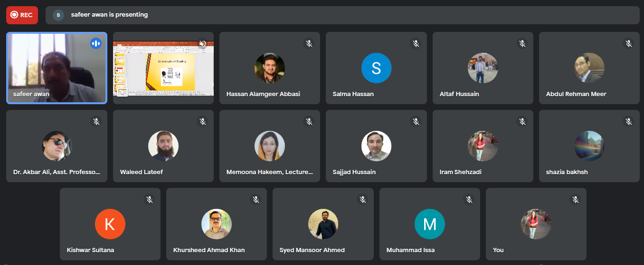Screen dimensions: 644x265
Task: Click the blue audio indicator on safeer awan's tile
Action: tap(96, 43)
